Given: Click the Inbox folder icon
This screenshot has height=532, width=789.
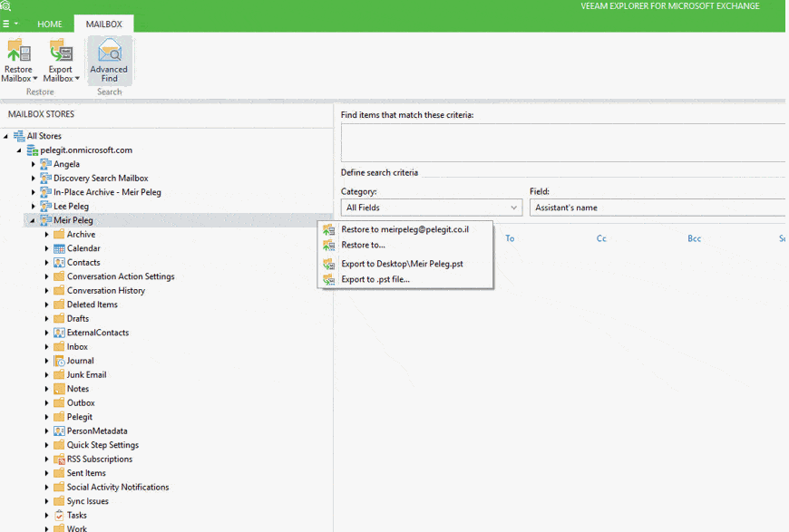Looking at the screenshot, I should click(x=59, y=347).
